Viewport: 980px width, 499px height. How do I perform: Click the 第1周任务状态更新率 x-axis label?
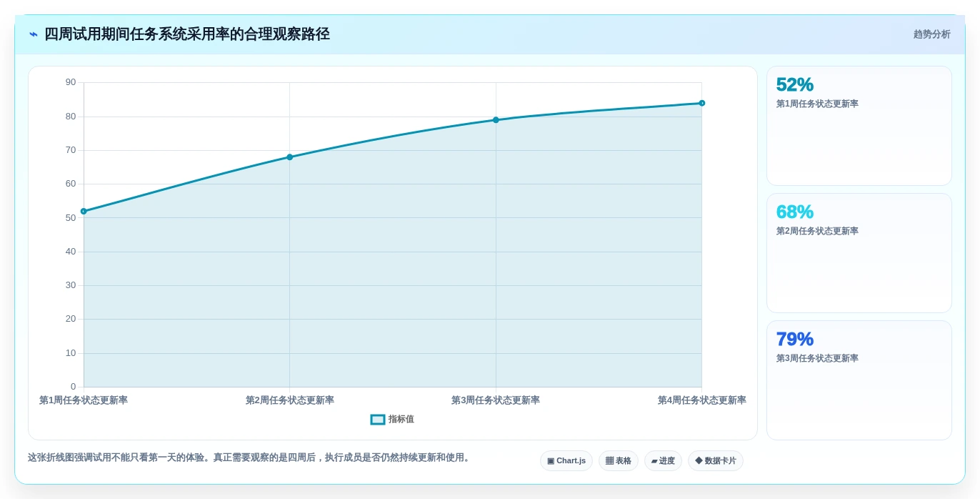(x=84, y=400)
